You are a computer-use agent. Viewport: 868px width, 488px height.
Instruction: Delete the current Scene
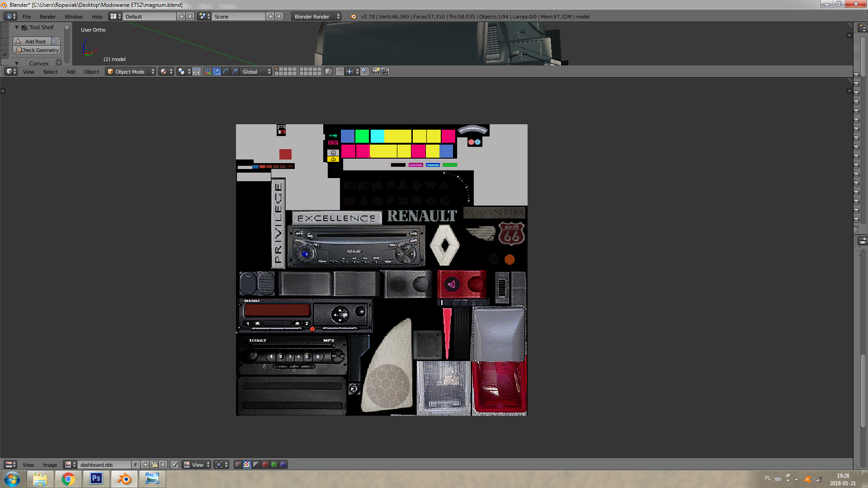tap(279, 17)
